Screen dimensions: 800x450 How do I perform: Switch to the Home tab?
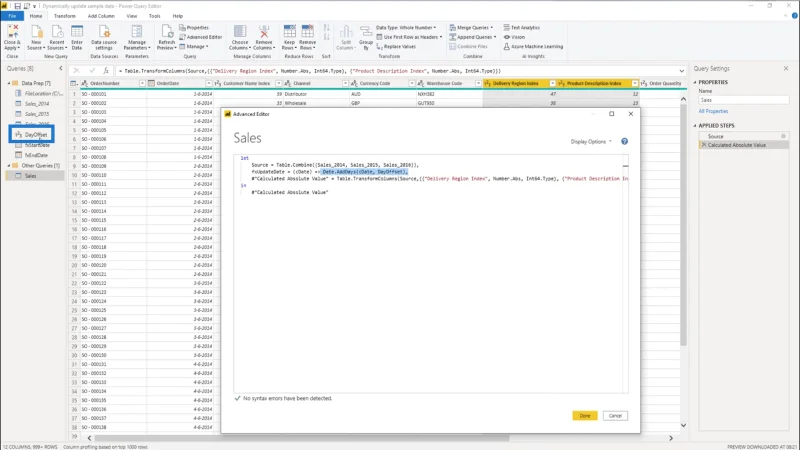click(x=36, y=16)
